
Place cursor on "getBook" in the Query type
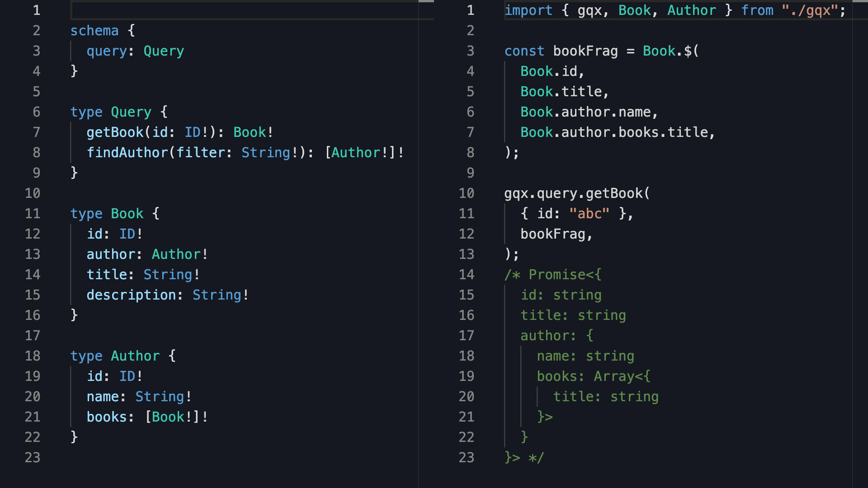click(x=115, y=132)
